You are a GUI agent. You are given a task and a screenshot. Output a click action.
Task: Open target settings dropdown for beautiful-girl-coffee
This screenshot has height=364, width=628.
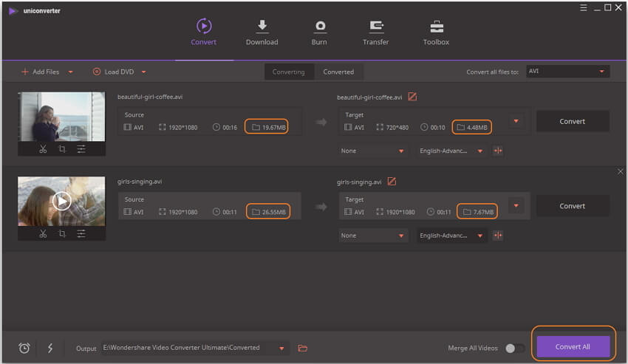click(x=516, y=121)
